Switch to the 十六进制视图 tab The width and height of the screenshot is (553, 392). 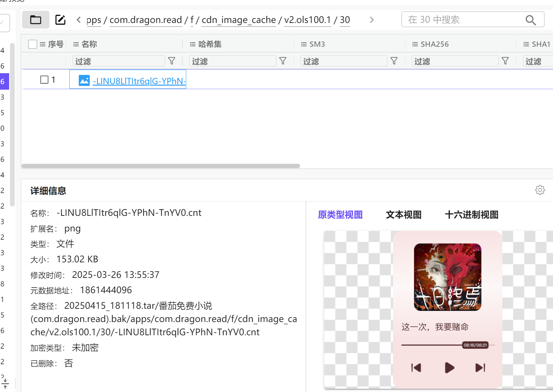472,215
